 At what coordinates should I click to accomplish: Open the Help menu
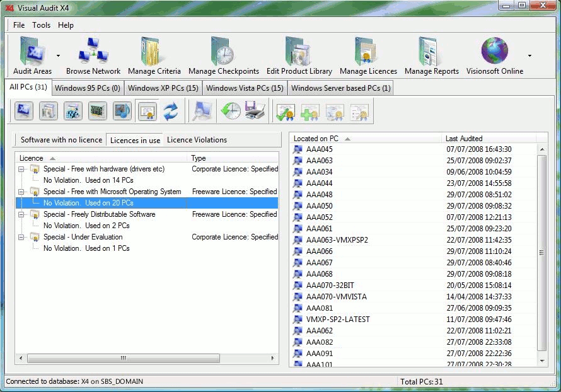click(x=66, y=25)
